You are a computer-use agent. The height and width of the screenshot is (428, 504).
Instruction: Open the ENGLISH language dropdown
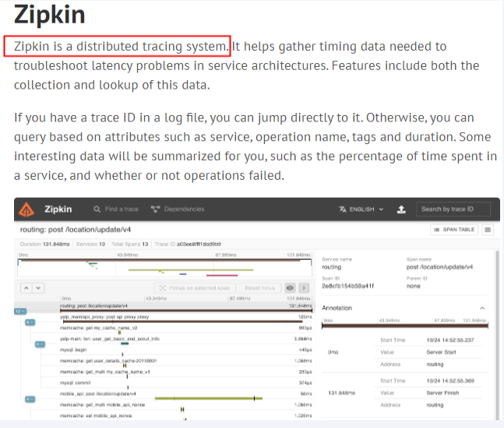click(x=361, y=209)
